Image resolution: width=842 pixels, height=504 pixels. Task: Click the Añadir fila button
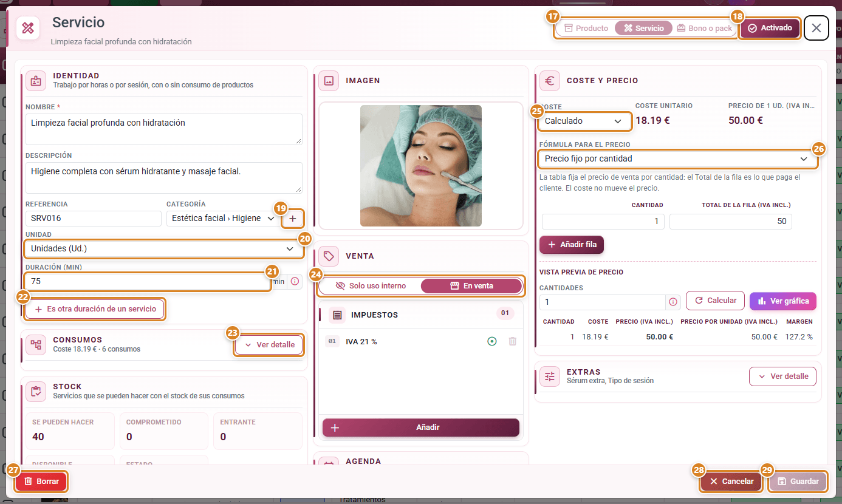[572, 245]
